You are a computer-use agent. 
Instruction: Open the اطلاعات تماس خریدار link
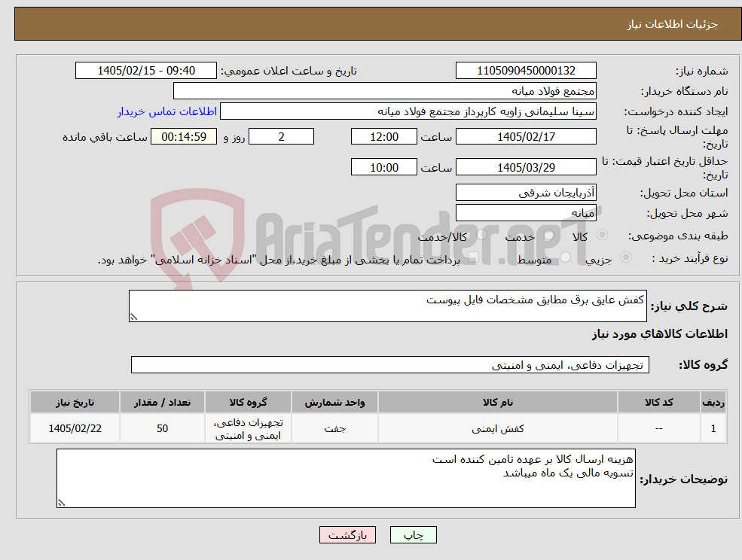pyautogui.click(x=167, y=111)
